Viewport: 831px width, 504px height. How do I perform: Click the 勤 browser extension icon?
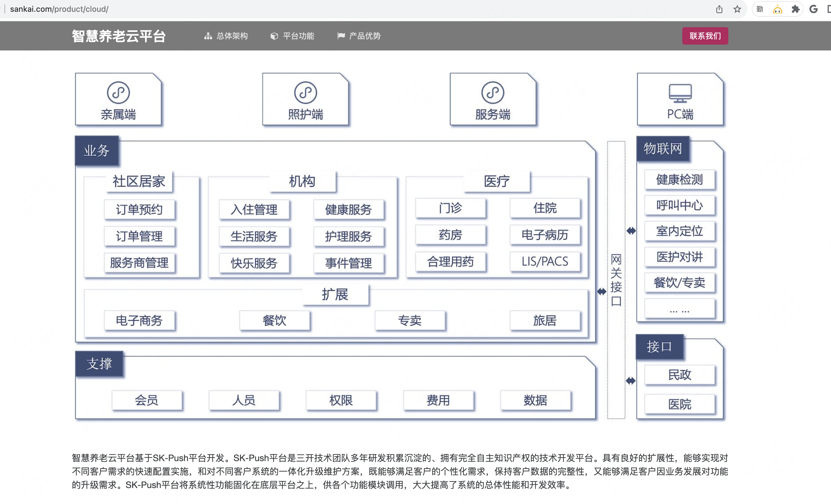759,9
